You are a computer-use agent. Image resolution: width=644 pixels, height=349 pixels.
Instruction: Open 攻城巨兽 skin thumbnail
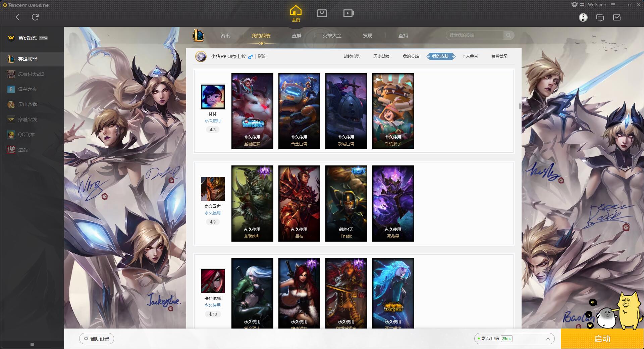tap(346, 111)
